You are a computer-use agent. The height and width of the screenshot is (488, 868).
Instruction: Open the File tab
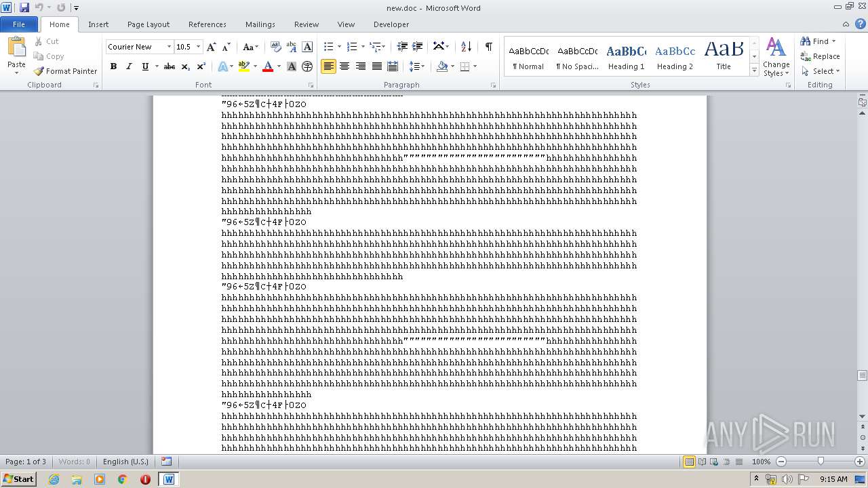[19, 24]
